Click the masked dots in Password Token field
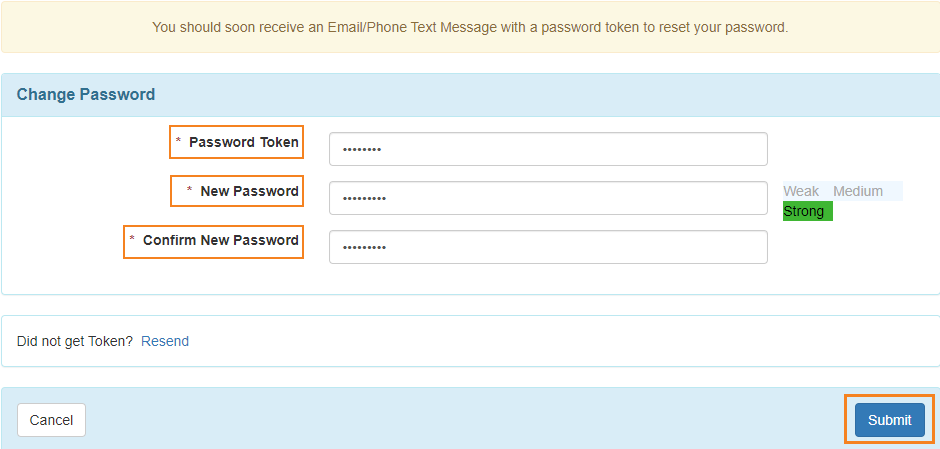 pos(362,149)
